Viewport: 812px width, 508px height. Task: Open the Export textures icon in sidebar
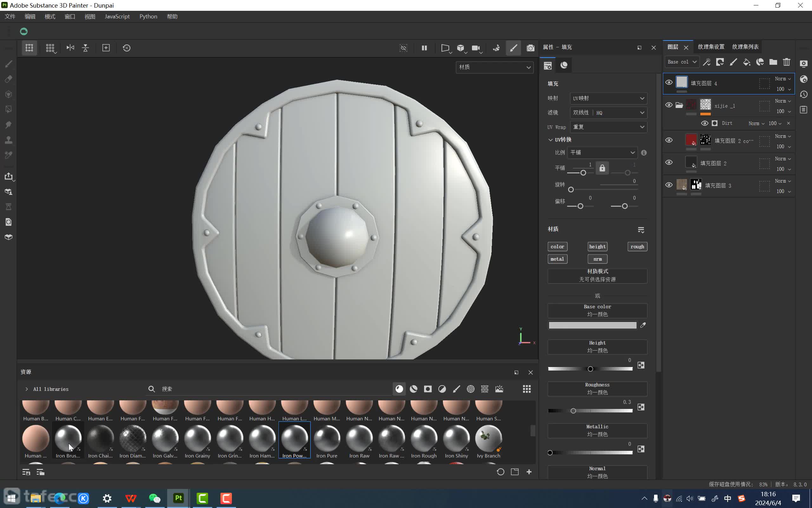[x=9, y=177]
